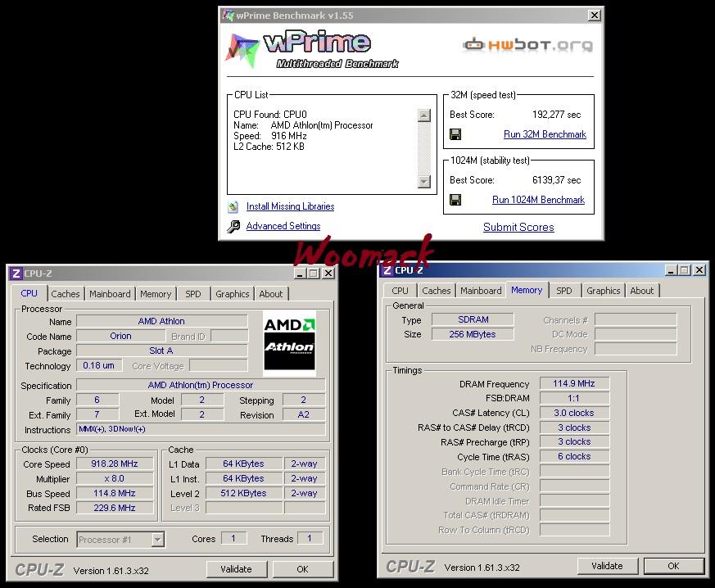715x588 pixels.
Task: Click the Multiplier value x 8.0
Action: pyautogui.click(x=115, y=478)
